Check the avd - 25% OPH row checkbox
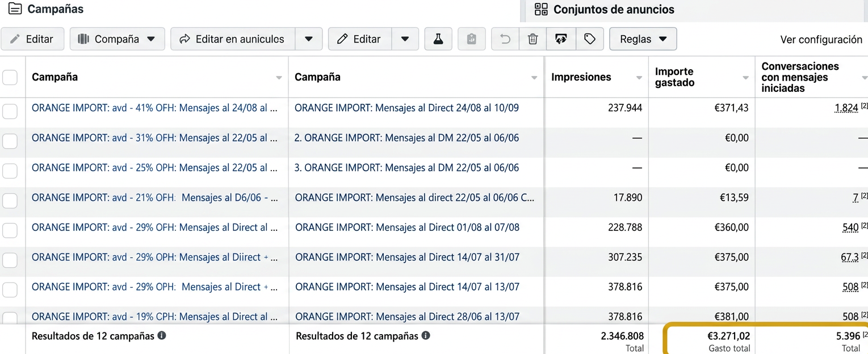The width and height of the screenshot is (868, 354). click(x=10, y=171)
